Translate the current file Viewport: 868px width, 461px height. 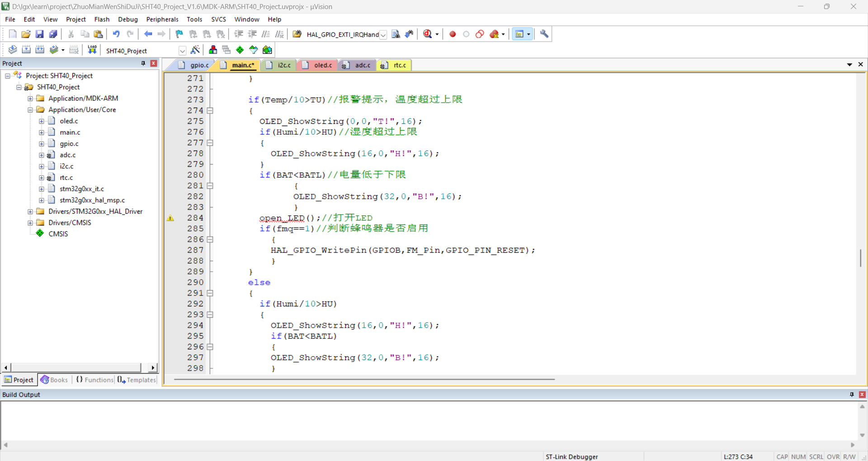click(x=13, y=50)
